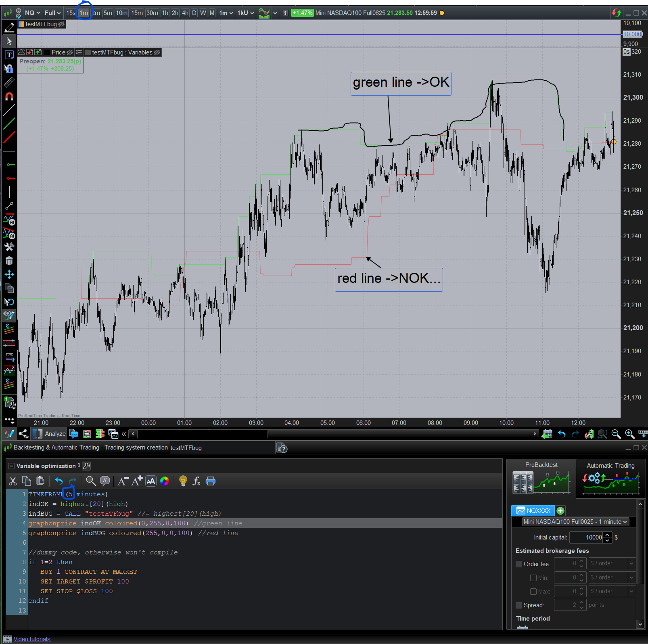
Task: Select the pencil drawing tool in left toolbar
Action: pos(9,27)
